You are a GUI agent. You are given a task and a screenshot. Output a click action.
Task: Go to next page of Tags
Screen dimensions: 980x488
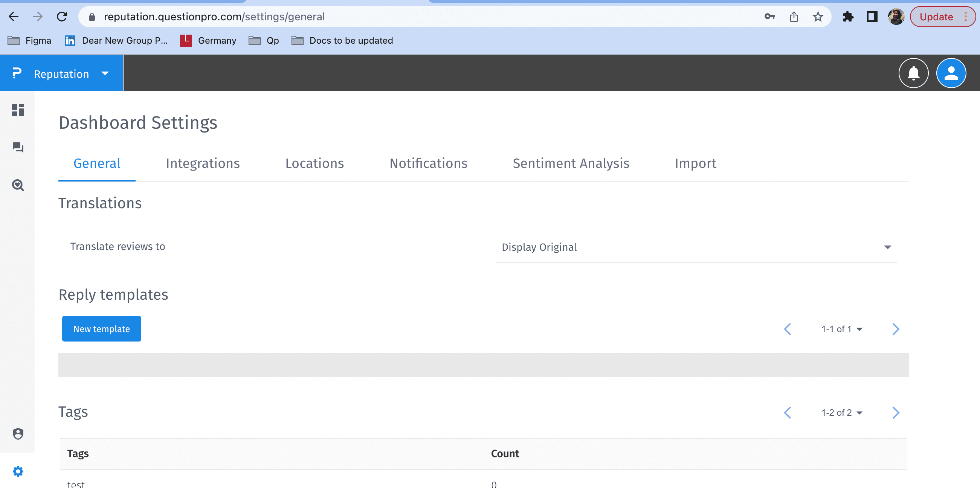(896, 413)
